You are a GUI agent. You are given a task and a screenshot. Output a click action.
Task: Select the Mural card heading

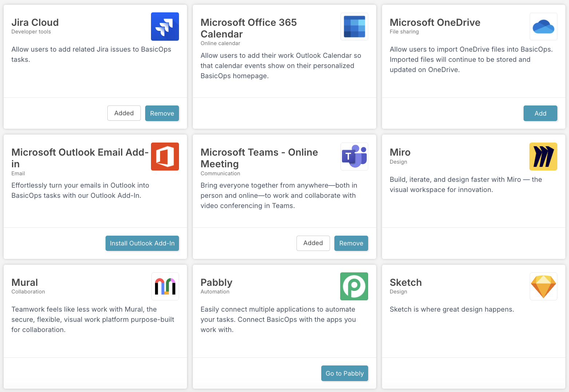click(x=25, y=283)
